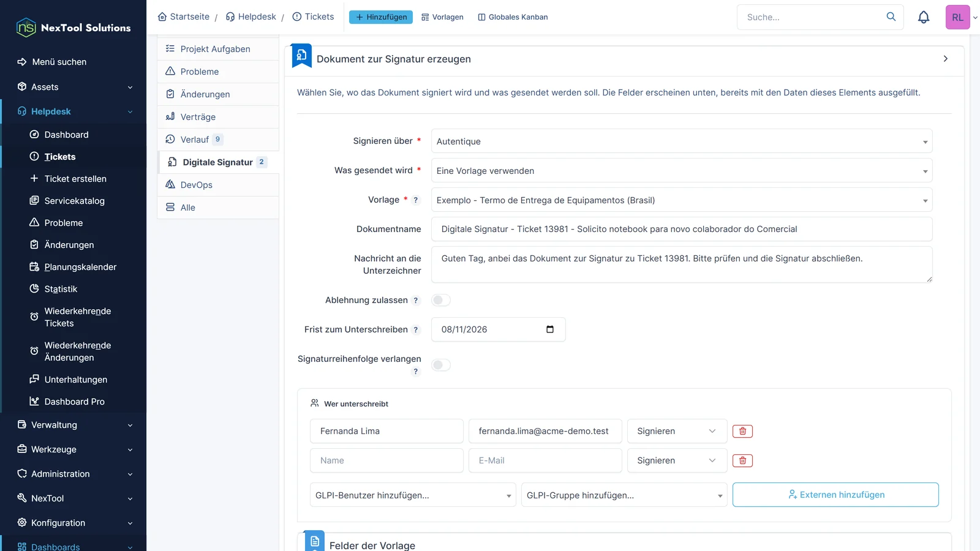980x551 pixels.
Task: Switch to the Verlauf tab
Action: click(218, 140)
